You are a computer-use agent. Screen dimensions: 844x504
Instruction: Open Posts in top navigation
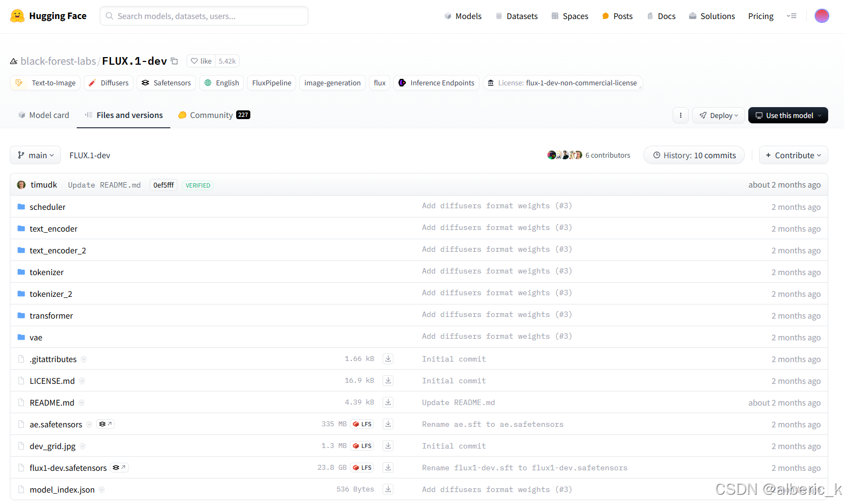click(x=617, y=16)
